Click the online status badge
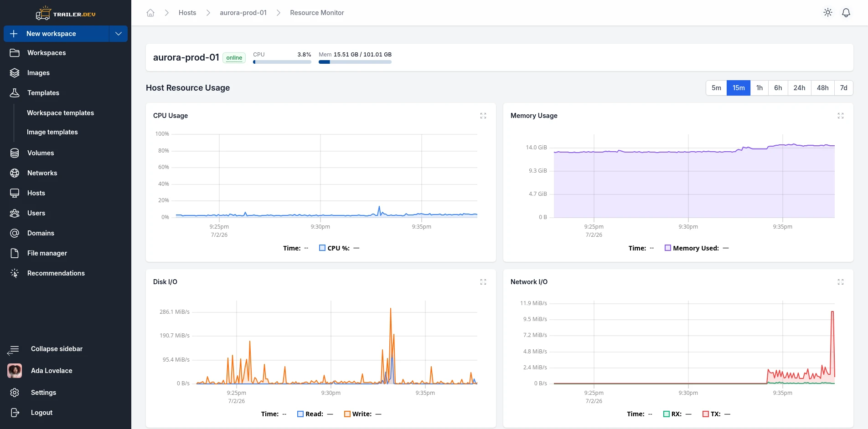This screenshot has height=429, width=868. click(234, 58)
